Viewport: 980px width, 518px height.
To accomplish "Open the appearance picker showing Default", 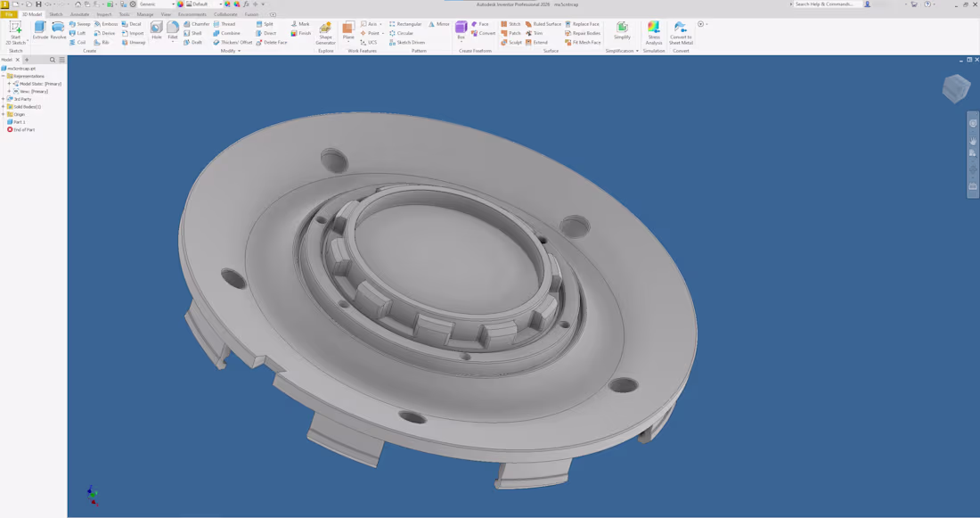I will point(221,4).
